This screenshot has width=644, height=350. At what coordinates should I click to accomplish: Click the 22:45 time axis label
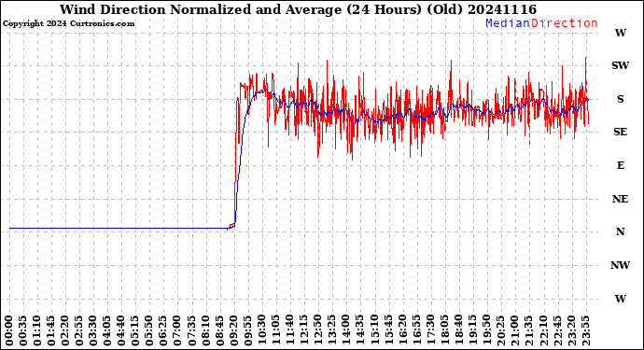pyautogui.click(x=557, y=330)
